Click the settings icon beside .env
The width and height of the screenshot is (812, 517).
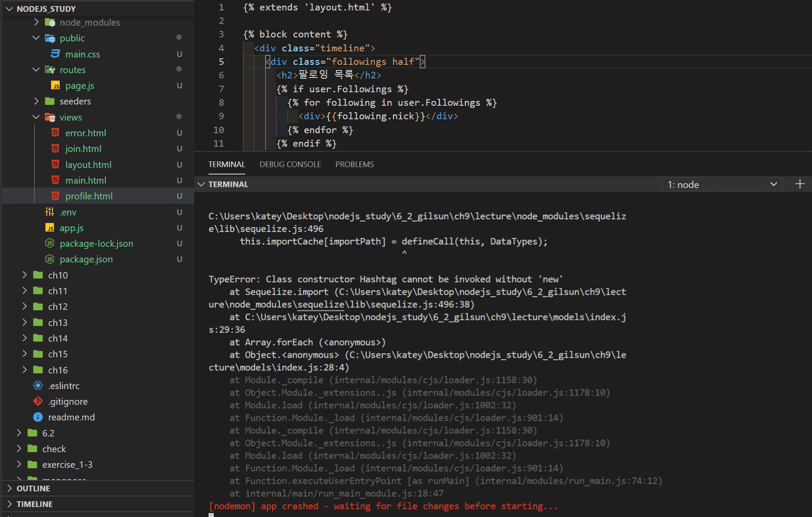[50, 212]
